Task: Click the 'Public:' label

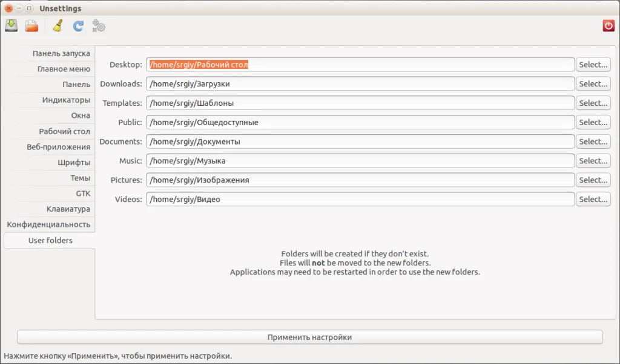Action: click(130, 122)
